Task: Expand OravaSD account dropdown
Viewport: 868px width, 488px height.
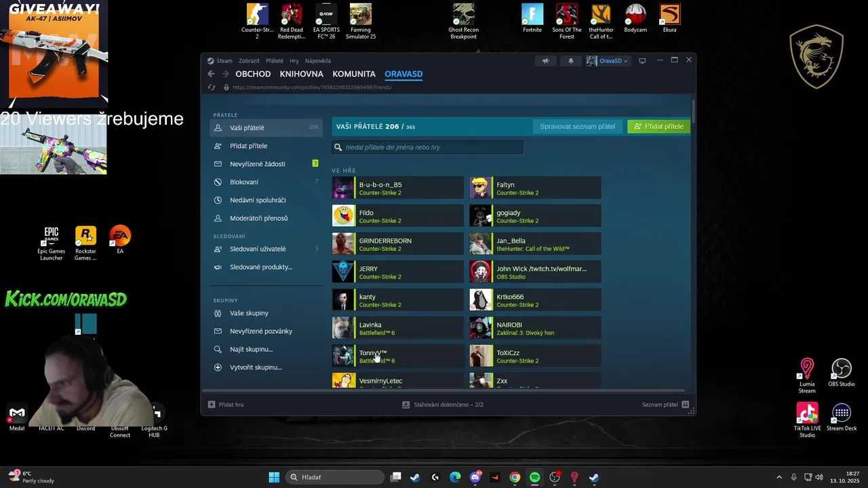Action: [x=608, y=61]
